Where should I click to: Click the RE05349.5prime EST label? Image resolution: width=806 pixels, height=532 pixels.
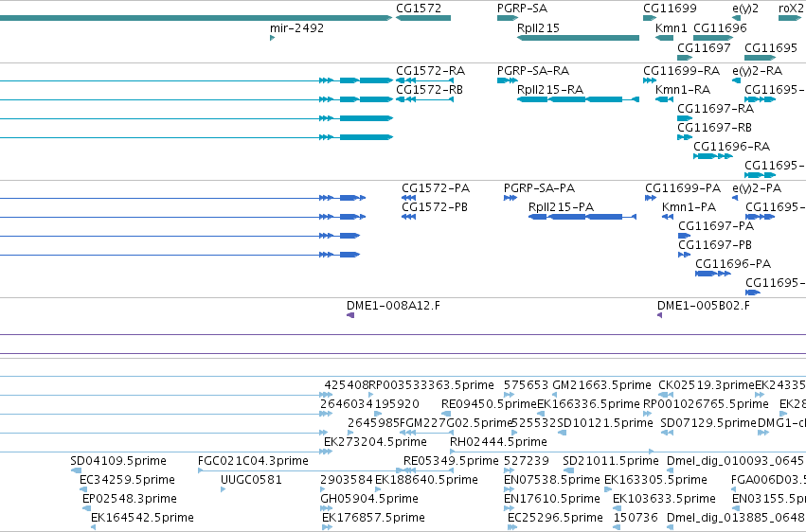[x=452, y=461]
